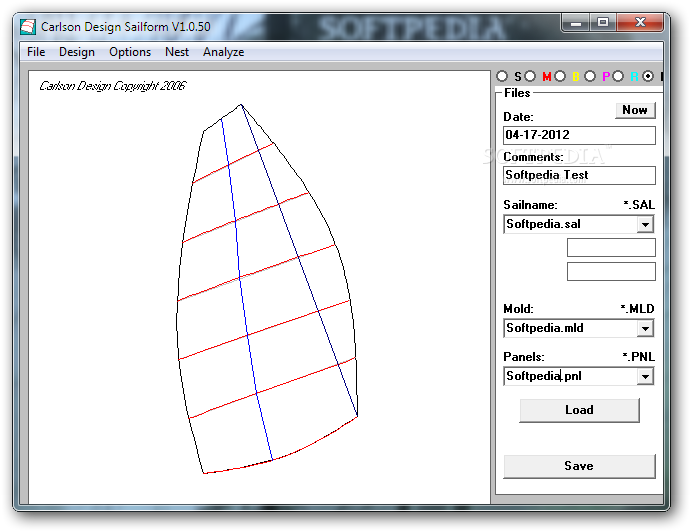Viewport: 691px width, 532px height.
Task: Click the Softpedia.sal sailname text box
Action: (x=570, y=224)
